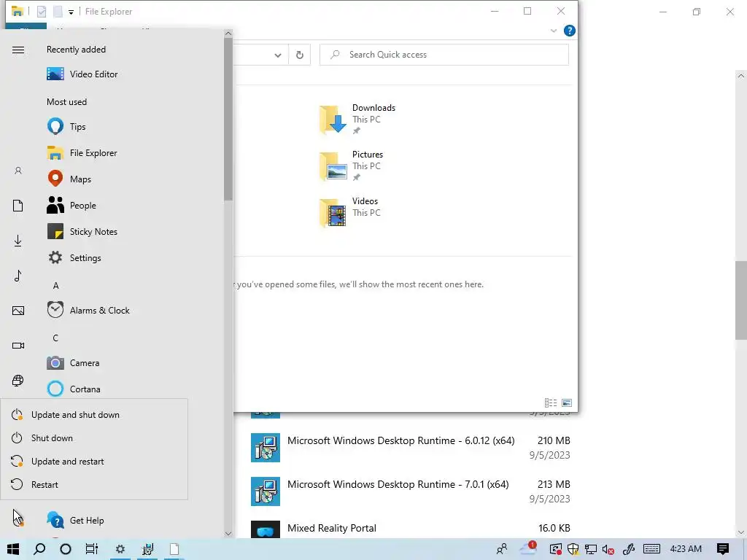Open the Pictures folder in Quick access
Image resolution: width=747 pixels, height=560 pixels.
tap(351, 166)
